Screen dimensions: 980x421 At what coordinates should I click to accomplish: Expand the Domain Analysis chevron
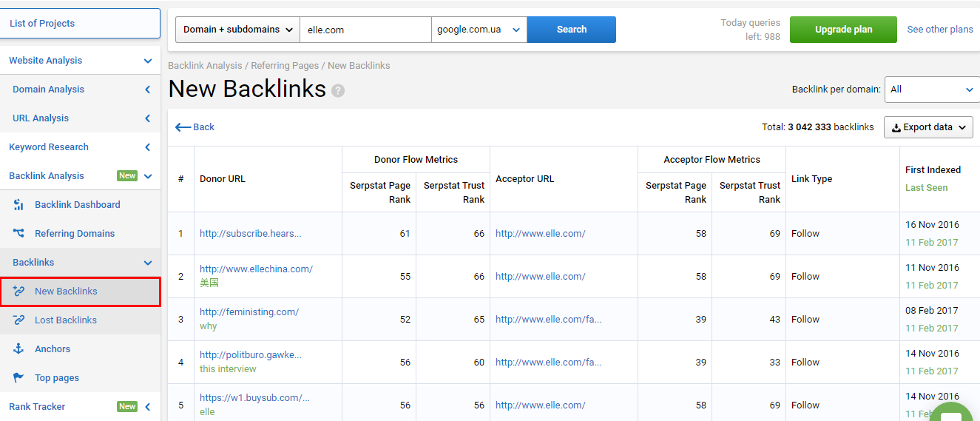click(x=148, y=90)
